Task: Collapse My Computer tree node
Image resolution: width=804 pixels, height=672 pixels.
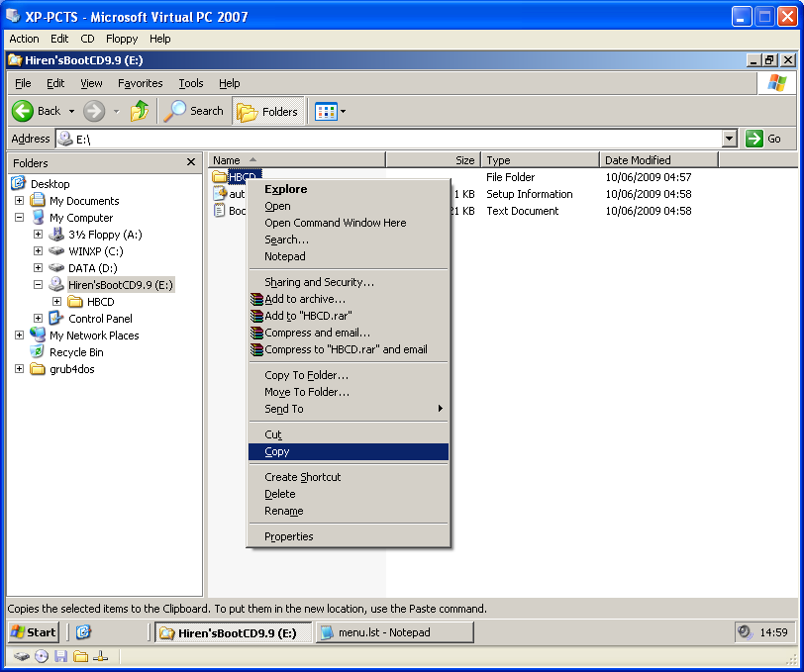Action: tap(19, 218)
